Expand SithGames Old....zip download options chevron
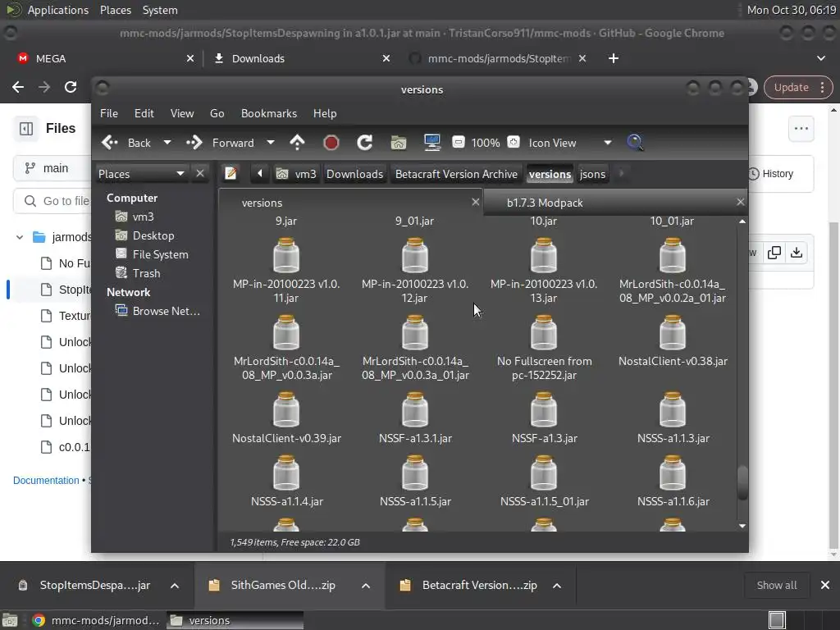840x630 pixels. point(366,586)
